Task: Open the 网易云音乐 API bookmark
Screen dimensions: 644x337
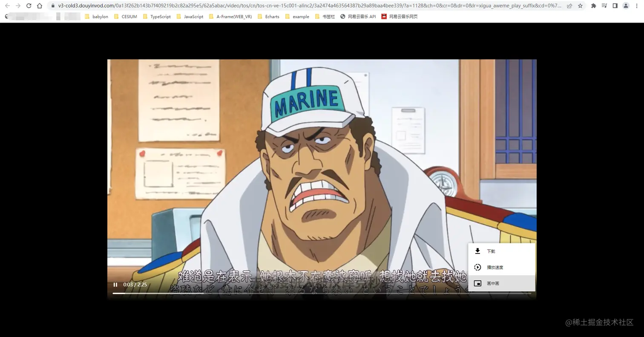Action: [x=359, y=17]
